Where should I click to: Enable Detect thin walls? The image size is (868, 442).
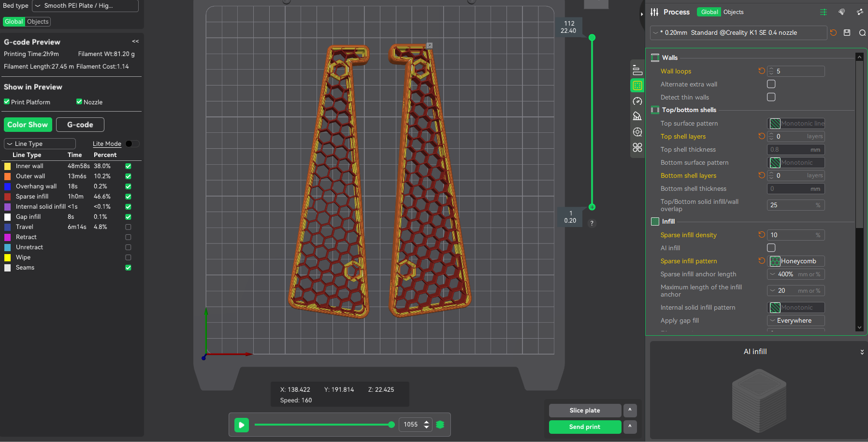771,97
